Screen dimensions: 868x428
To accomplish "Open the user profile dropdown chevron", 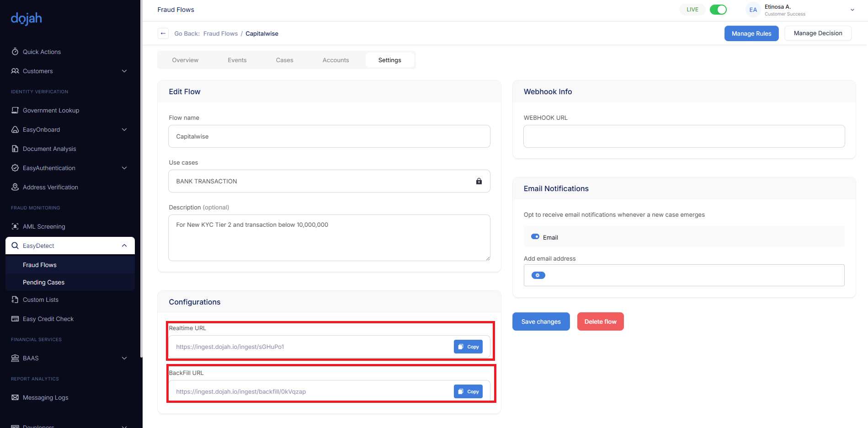I will point(852,10).
